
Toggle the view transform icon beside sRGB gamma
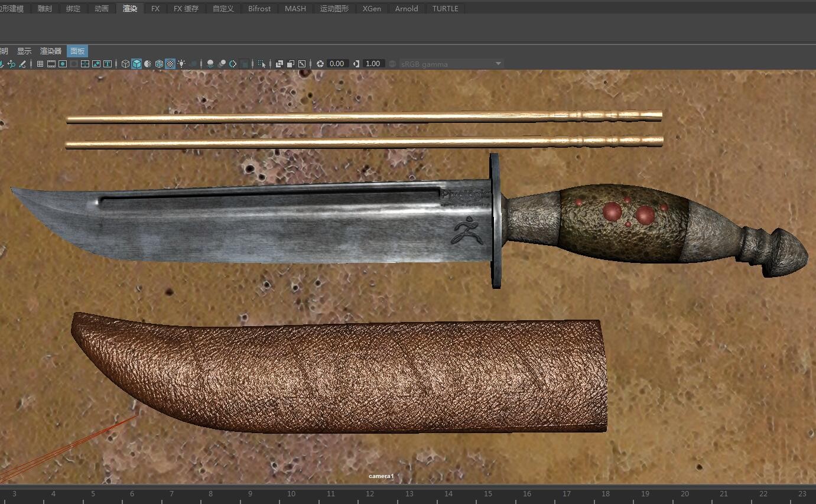[x=392, y=64]
